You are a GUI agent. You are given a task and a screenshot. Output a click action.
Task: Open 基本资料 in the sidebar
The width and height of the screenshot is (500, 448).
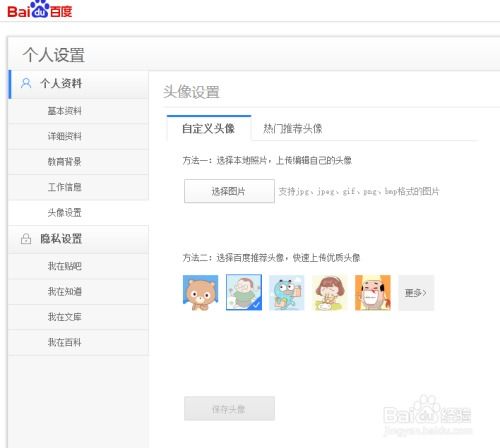tap(79, 111)
